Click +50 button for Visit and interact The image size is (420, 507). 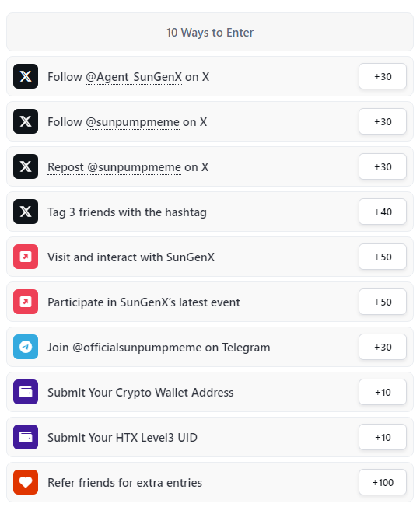point(383,257)
